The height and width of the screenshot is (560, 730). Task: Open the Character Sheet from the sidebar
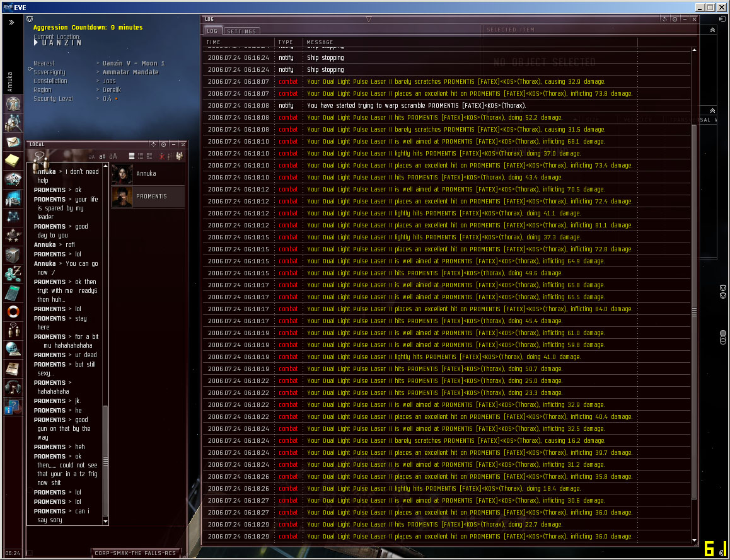13,103
